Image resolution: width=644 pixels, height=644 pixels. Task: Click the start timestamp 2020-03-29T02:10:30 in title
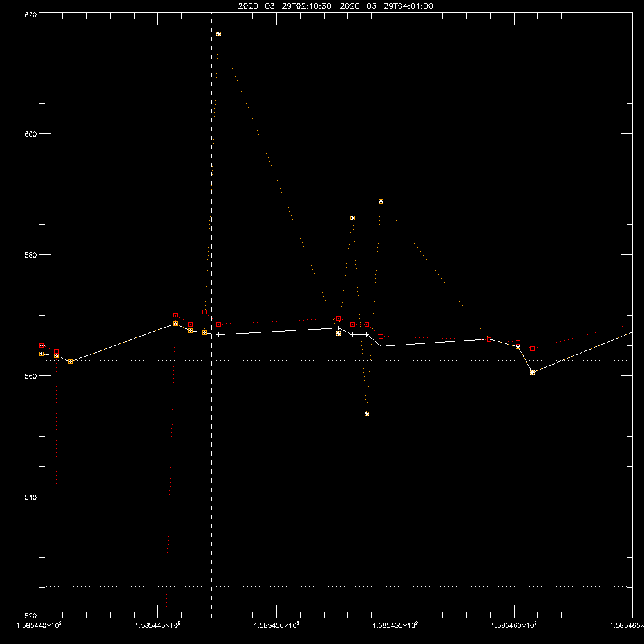(285, 6)
